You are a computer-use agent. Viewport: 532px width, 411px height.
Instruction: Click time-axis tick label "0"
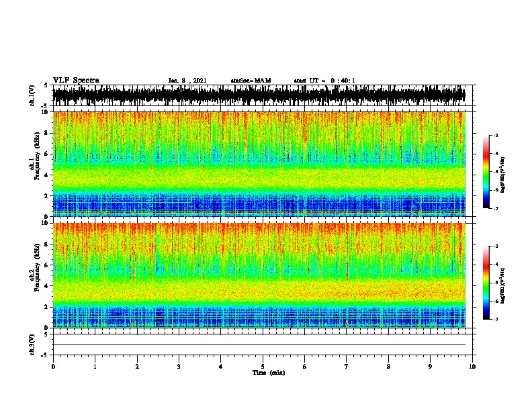click(x=53, y=367)
